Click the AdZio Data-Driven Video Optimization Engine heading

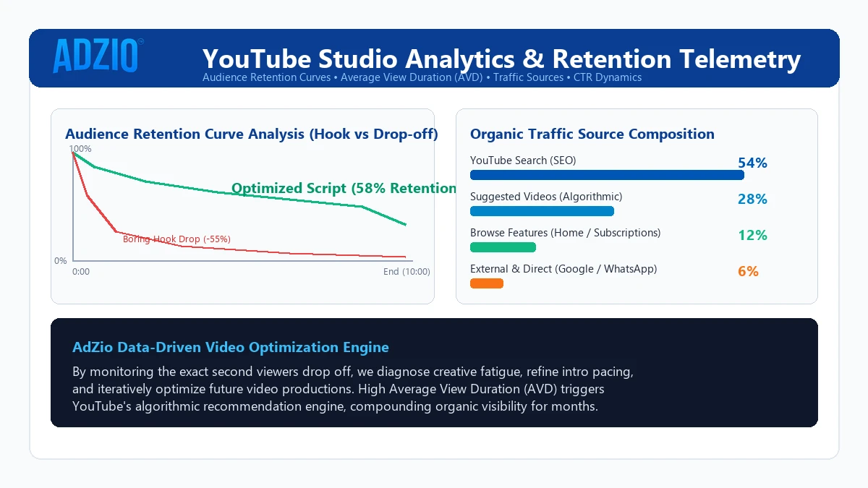click(x=231, y=347)
